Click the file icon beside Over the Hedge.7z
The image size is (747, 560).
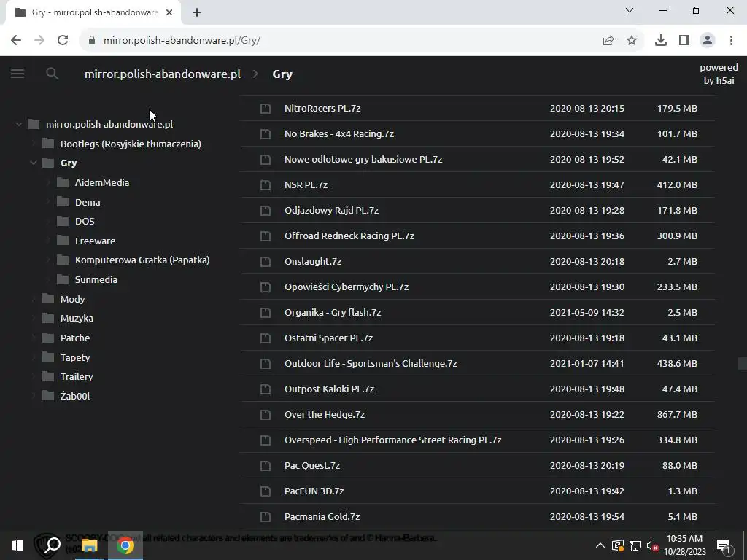pyautogui.click(x=266, y=415)
